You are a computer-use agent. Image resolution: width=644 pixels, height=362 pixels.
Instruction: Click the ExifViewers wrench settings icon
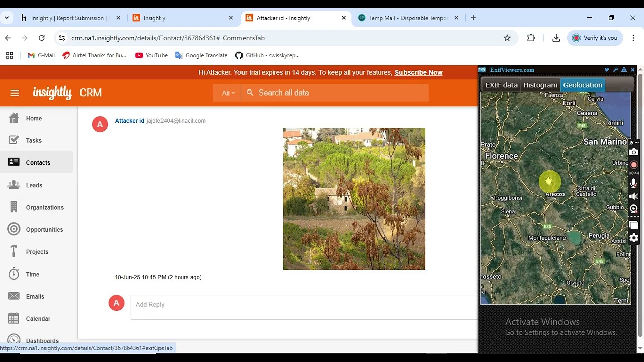tap(615, 70)
